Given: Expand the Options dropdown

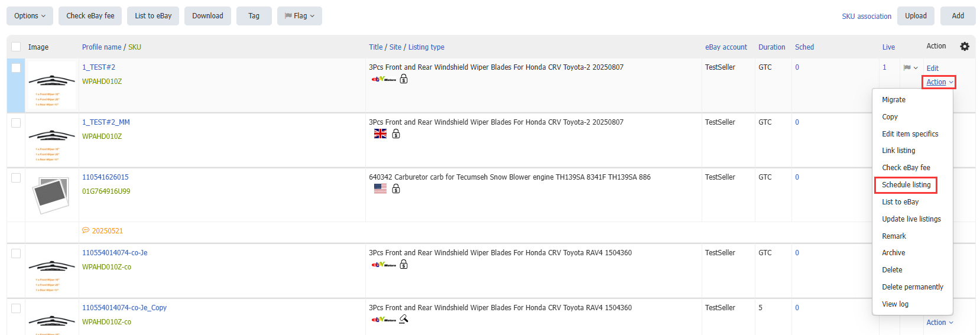Looking at the screenshot, I should pyautogui.click(x=30, y=16).
